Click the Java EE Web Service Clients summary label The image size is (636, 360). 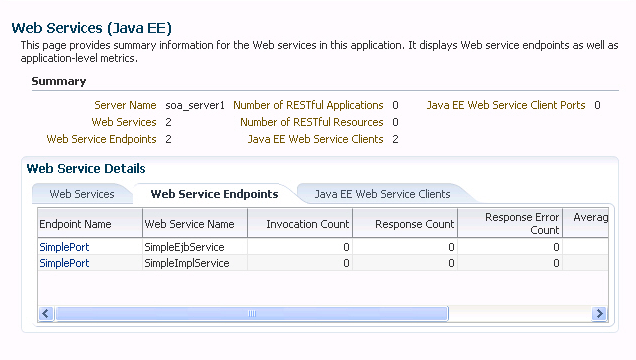pyautogui.click(x=316, y=139)
